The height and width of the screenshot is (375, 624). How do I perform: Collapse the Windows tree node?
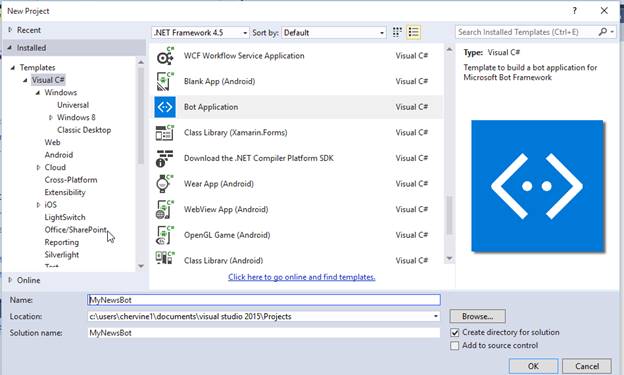tap(38, 93)
